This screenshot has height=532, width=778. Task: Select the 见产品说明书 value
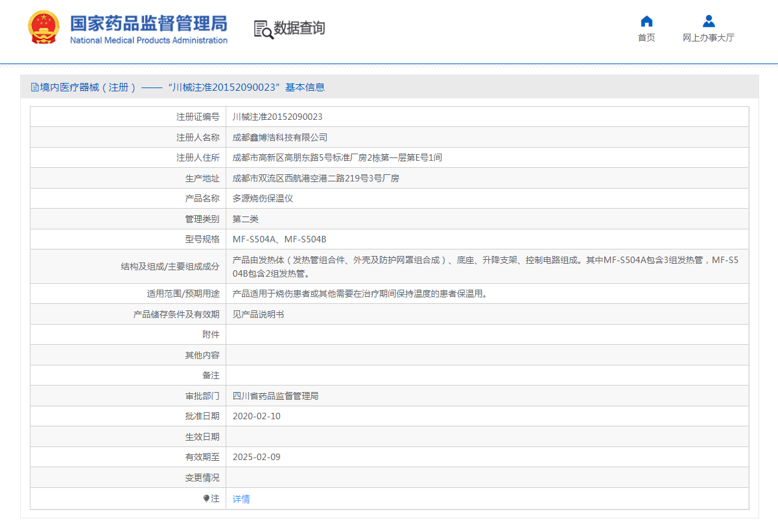pyautogui.click(x=258, y=314)
